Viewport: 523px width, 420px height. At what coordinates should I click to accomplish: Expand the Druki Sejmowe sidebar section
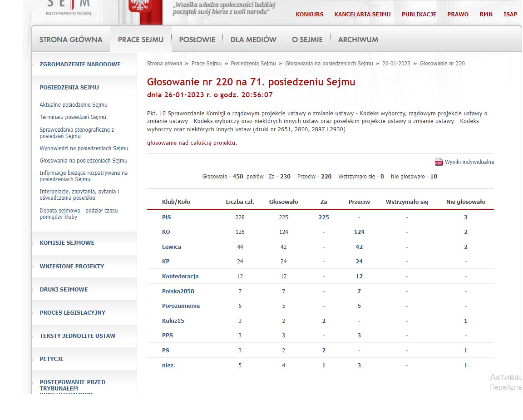(64, 290)
